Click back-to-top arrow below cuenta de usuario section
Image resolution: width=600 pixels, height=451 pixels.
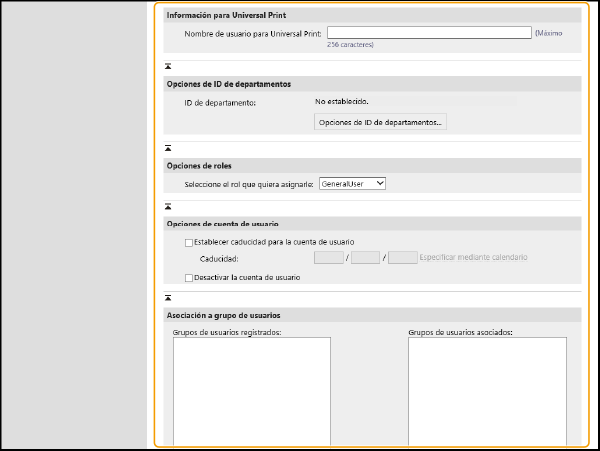pos(169,297)
